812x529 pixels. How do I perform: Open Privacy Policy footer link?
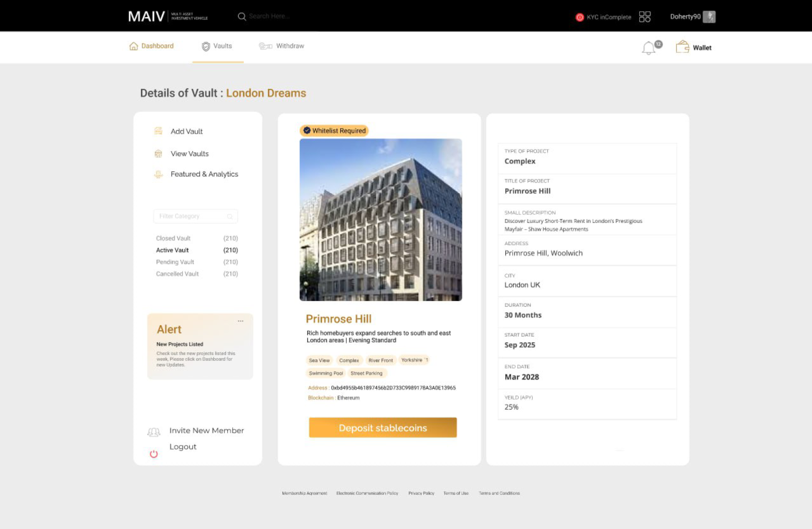[x=421, y=493]
